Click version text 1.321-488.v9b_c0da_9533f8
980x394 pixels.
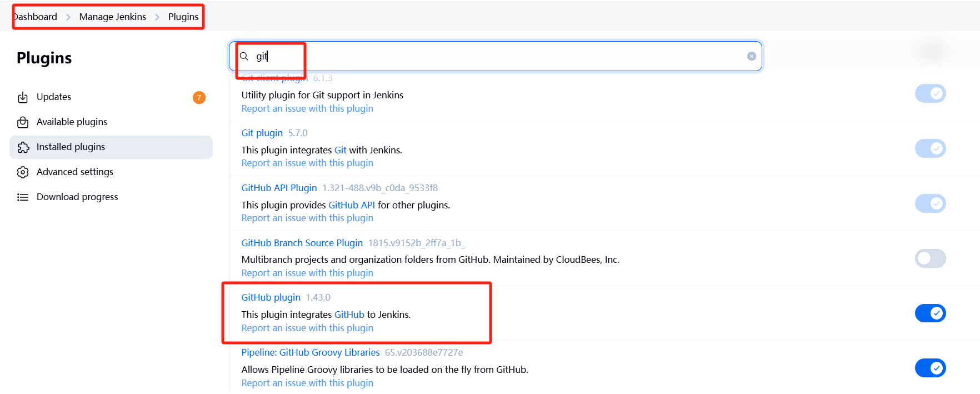(380, 188)
